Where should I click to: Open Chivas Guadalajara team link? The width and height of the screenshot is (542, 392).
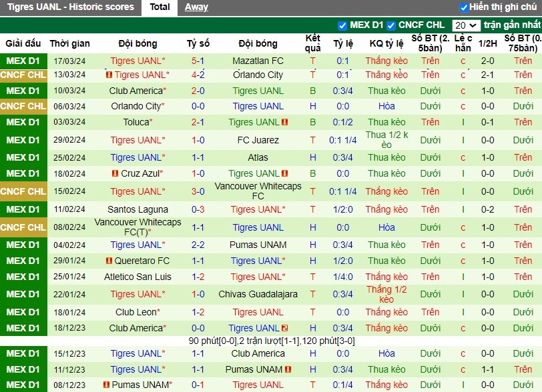(258, 294)
